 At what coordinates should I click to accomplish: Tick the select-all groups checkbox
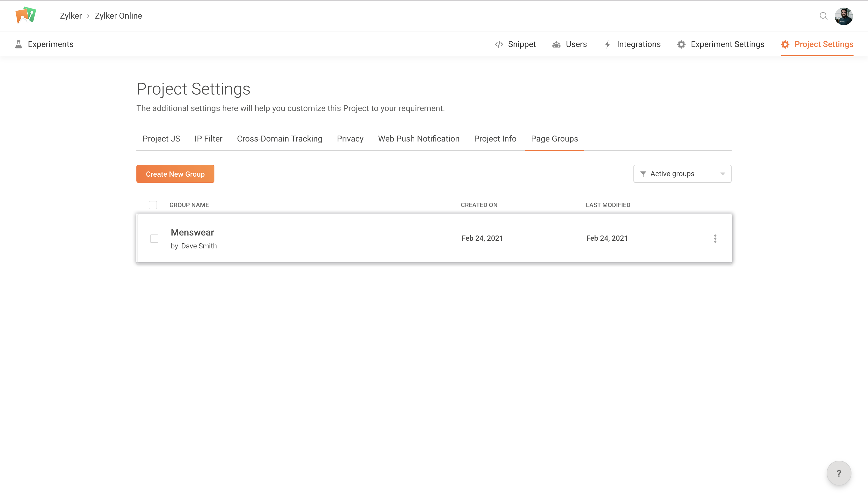tap(153, 205)
